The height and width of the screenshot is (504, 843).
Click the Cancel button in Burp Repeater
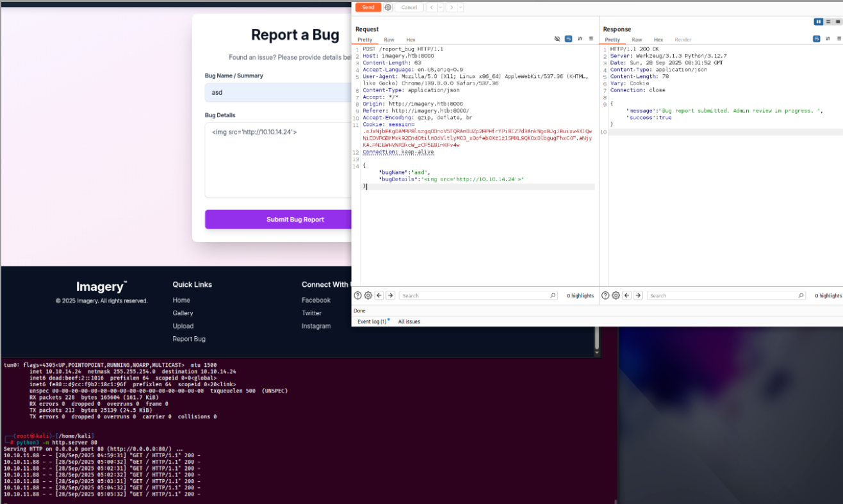tap(409, 7)
